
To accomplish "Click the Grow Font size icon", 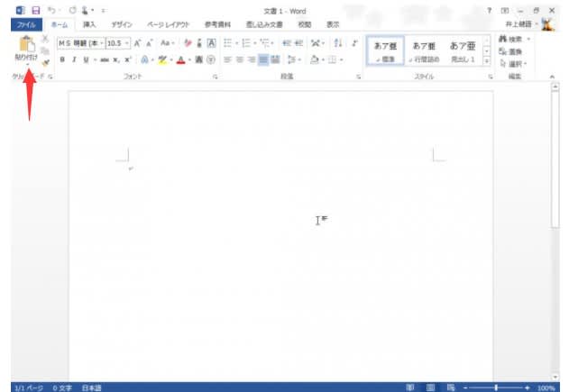I will (x=137, y=43).
